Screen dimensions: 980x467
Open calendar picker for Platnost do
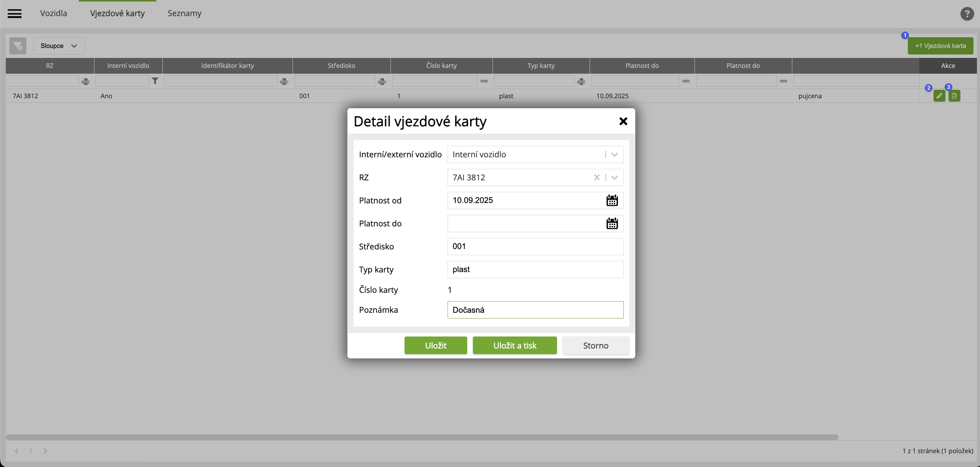(612, 223)
